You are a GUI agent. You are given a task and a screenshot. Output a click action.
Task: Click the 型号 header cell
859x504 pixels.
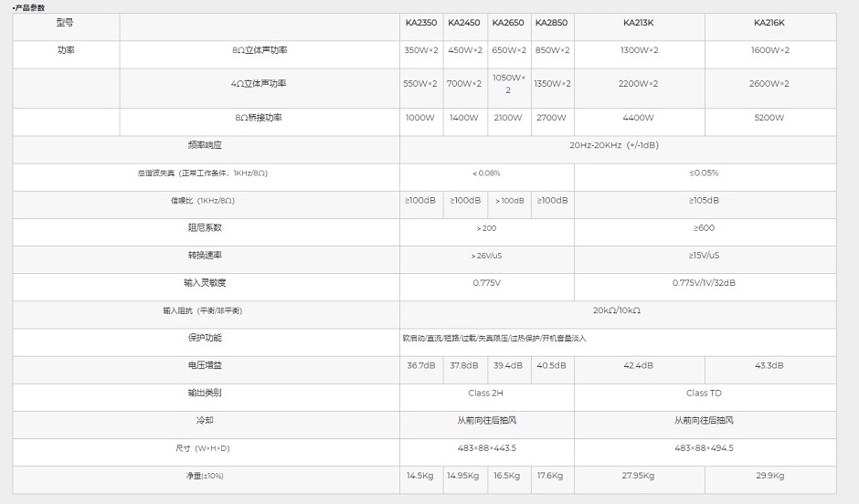[x=65, y=23]
